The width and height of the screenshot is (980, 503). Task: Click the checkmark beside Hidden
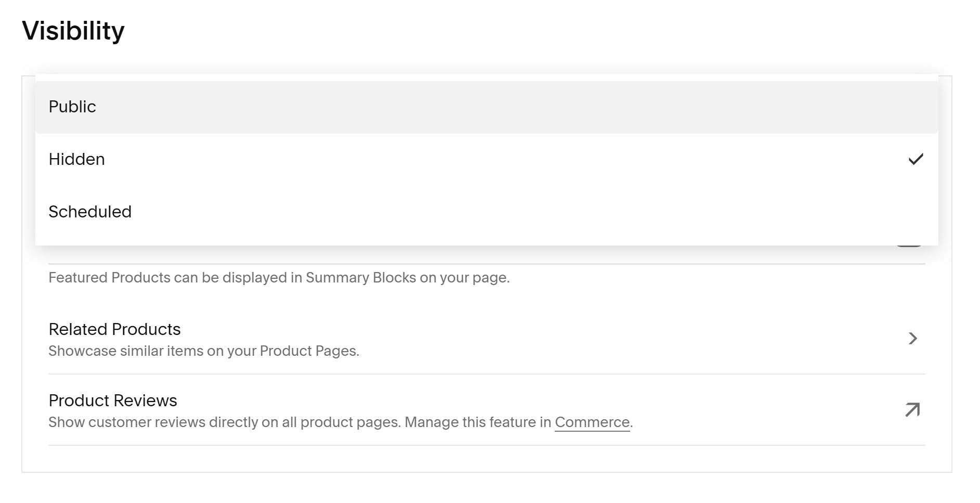click(916, 159)
